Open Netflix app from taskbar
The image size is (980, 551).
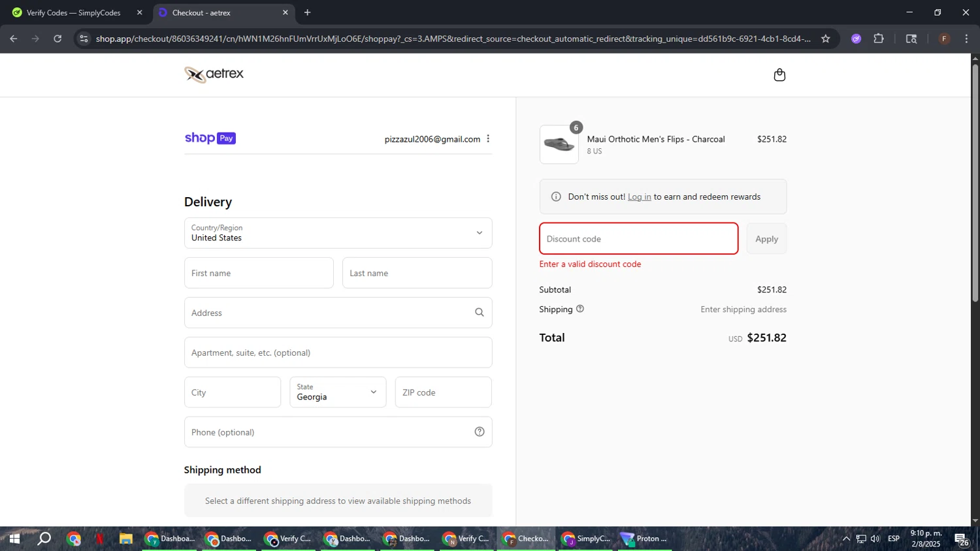(x=100, y=539)
